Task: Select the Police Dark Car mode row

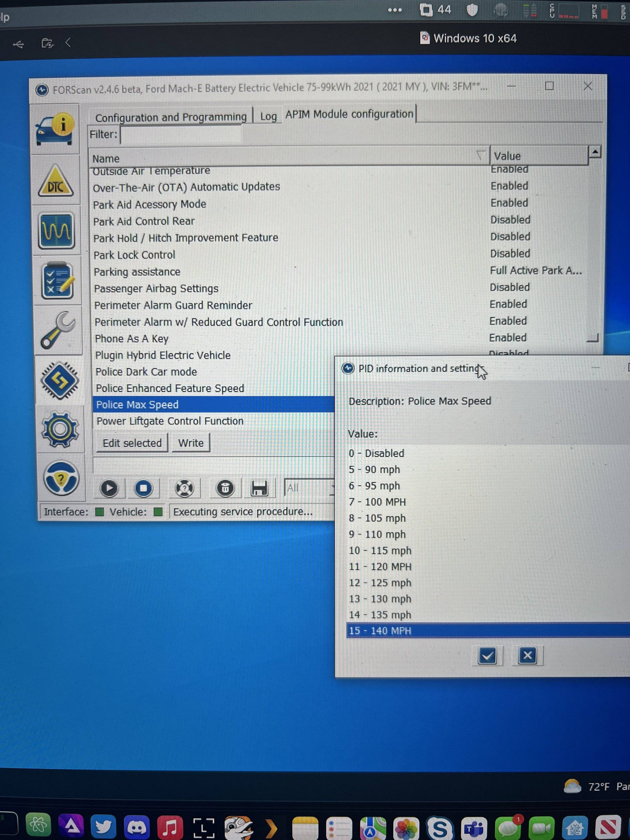Action: [213, 372]
